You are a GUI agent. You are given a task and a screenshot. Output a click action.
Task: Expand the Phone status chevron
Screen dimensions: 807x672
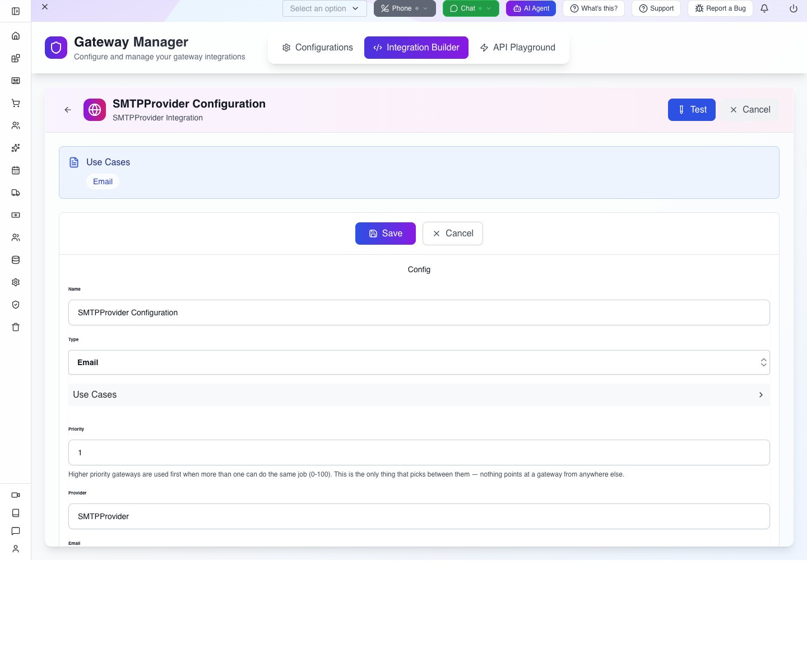425,8
